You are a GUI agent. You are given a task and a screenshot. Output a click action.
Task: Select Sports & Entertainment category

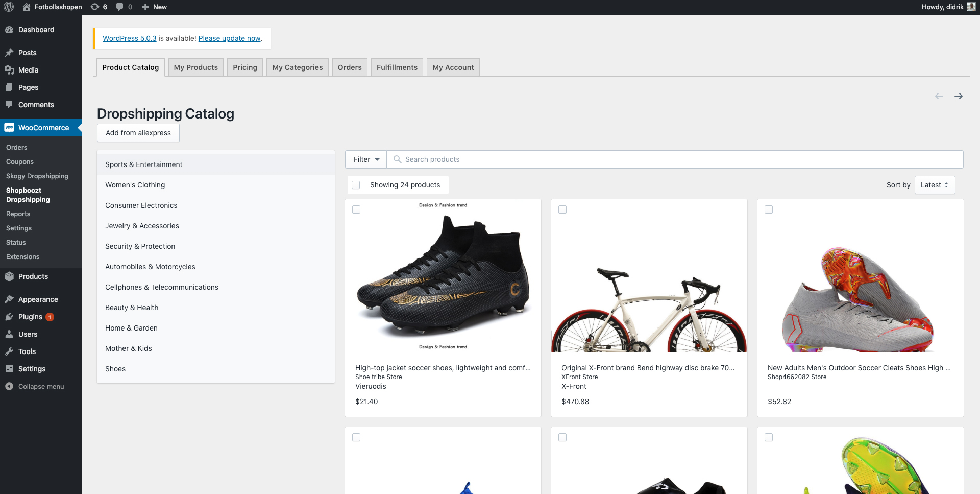click(x=216, y=164)
